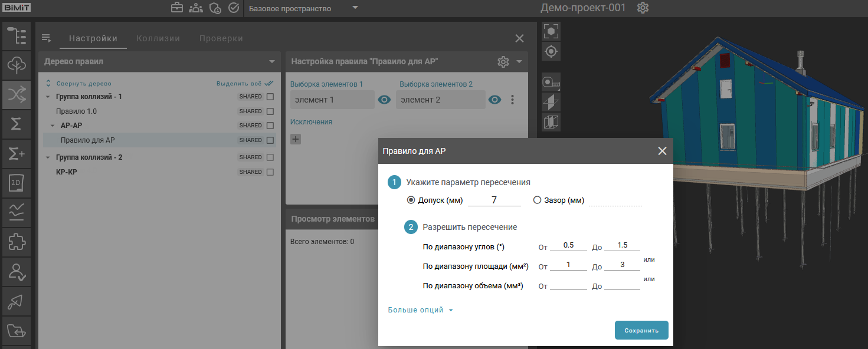Check the box for Группа коллизий - 2
This screenshot has width=868, height=349.
pos(270,157)
